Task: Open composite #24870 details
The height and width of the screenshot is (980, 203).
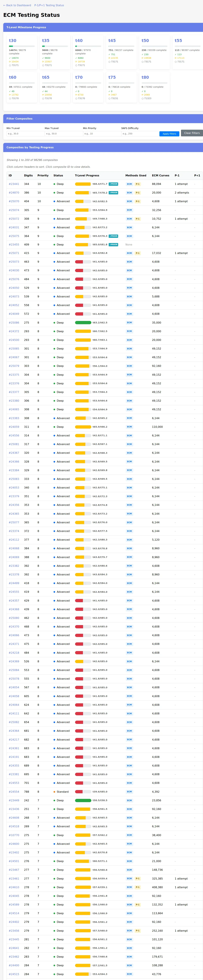Action: (x=14, y=193)
